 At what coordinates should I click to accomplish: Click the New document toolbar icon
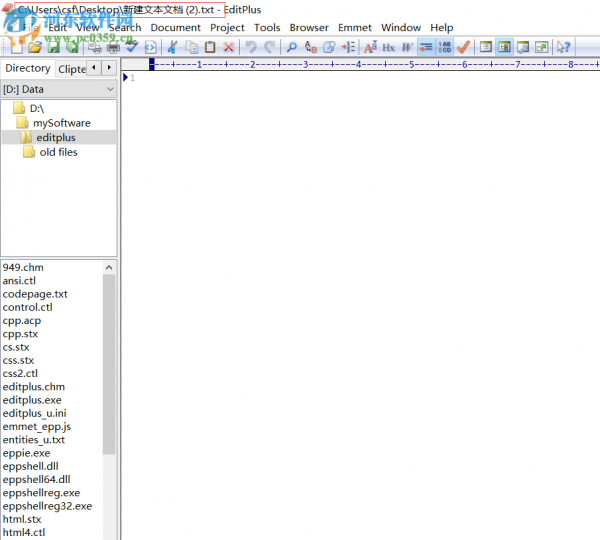(x=16, y=47)
